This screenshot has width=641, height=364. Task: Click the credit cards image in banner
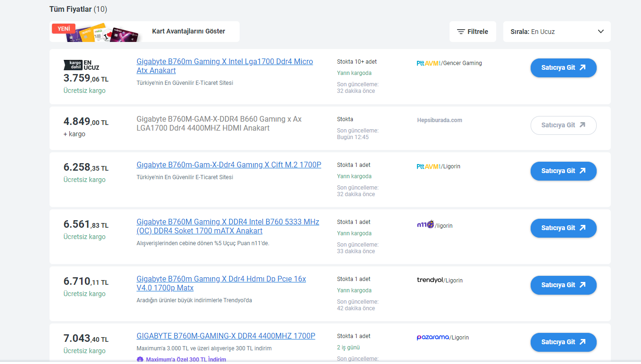[x=104, y=33]
